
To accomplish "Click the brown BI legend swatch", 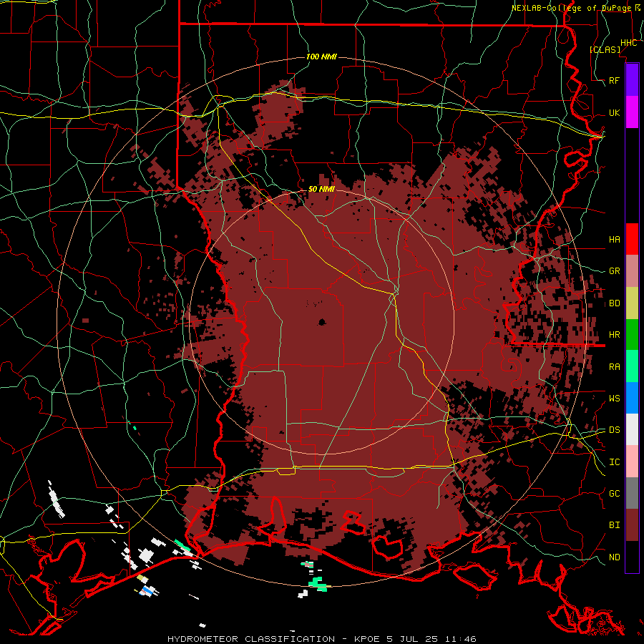I will click(632, 525).
